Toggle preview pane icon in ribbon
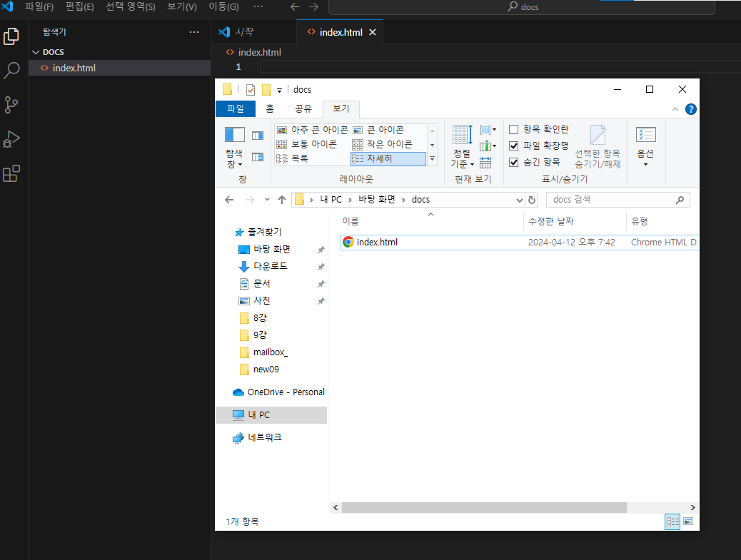This screenshot has height=560, width=741. click(x=258, y=136)
